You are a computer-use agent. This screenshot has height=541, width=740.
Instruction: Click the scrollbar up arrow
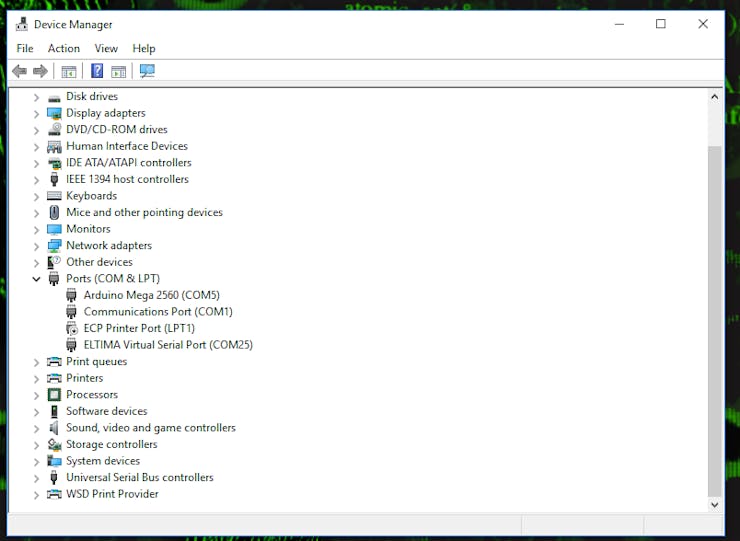pyautogui.click(x=715, y=97)
